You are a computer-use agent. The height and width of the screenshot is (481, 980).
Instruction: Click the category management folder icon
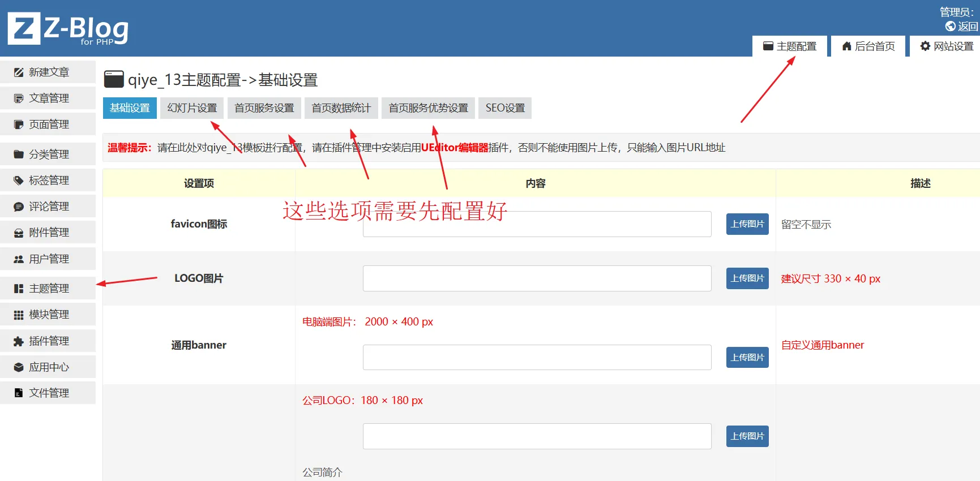19,154
